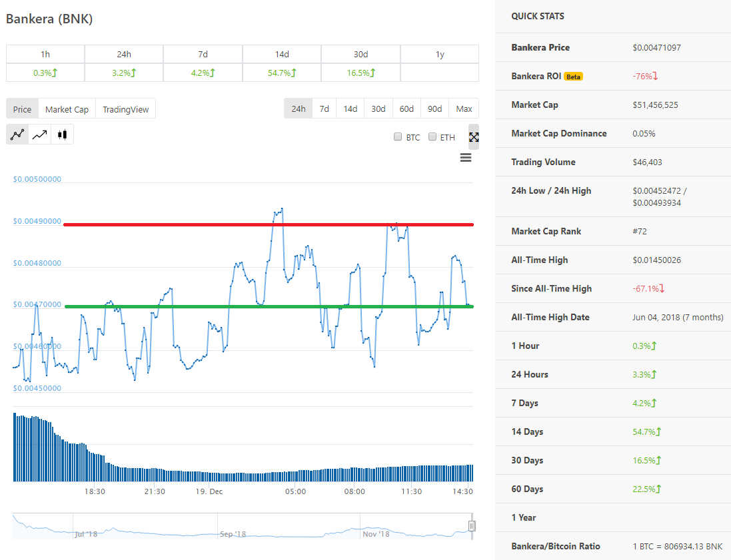Enable the ETH comparison checkbox
Image resolution: width=731 pixels, height=560 pixels.
[x=432, y=137]
